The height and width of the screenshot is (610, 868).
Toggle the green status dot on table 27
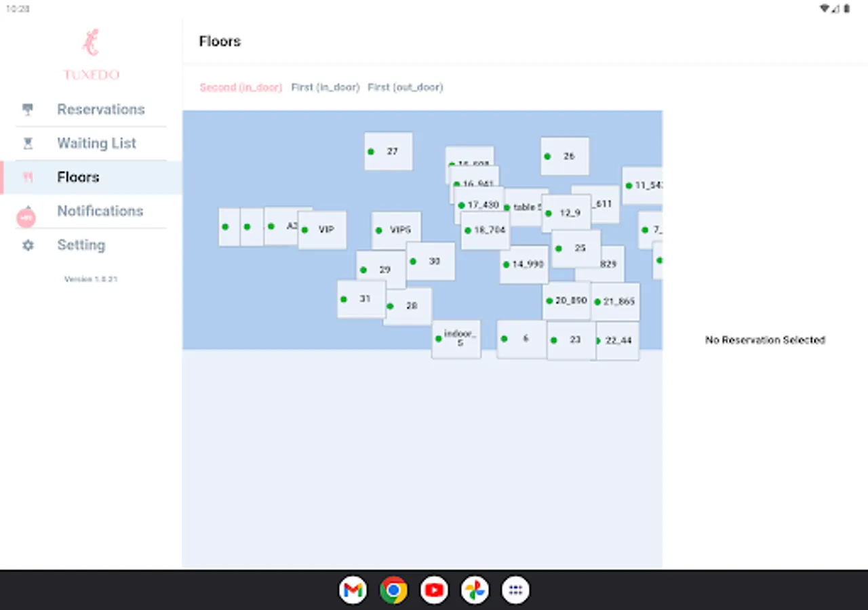371,151
